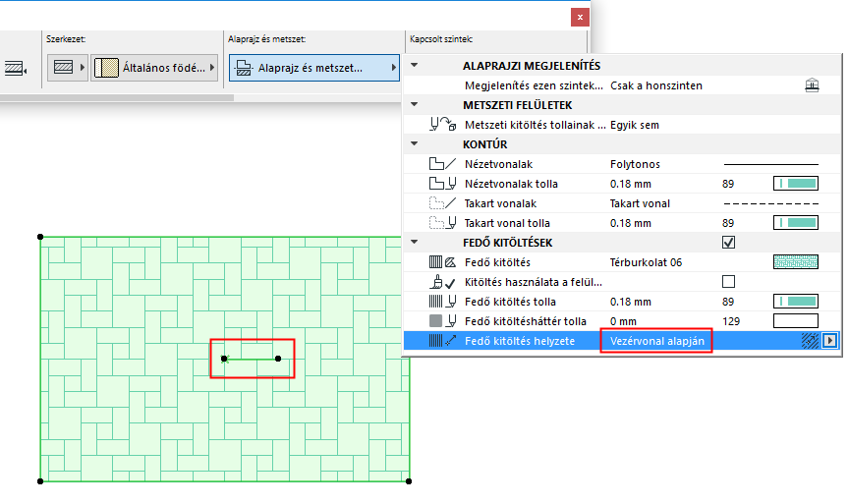
Task: Click the fill orientation preview icon in highlighted row
Action: pyautogui.click(x=810, y=341)
